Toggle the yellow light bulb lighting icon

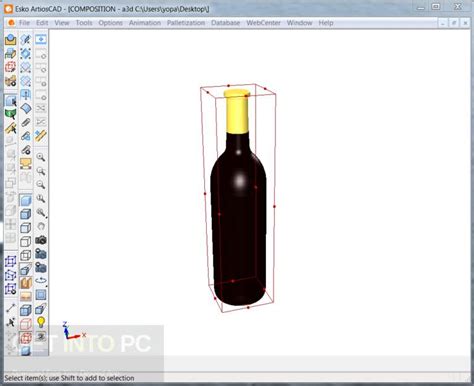[41, 322]
